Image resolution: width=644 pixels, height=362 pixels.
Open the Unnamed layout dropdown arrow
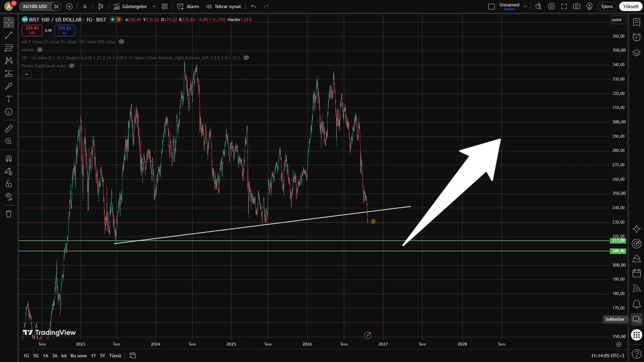pyautogui.click(x=525, y=6)
